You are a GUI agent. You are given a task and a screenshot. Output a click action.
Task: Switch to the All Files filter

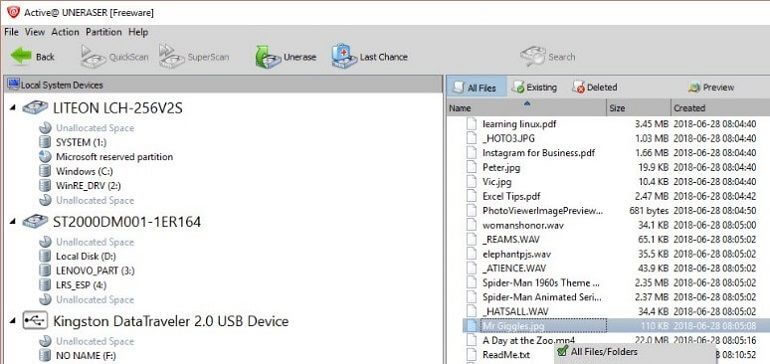pos(475,87)
